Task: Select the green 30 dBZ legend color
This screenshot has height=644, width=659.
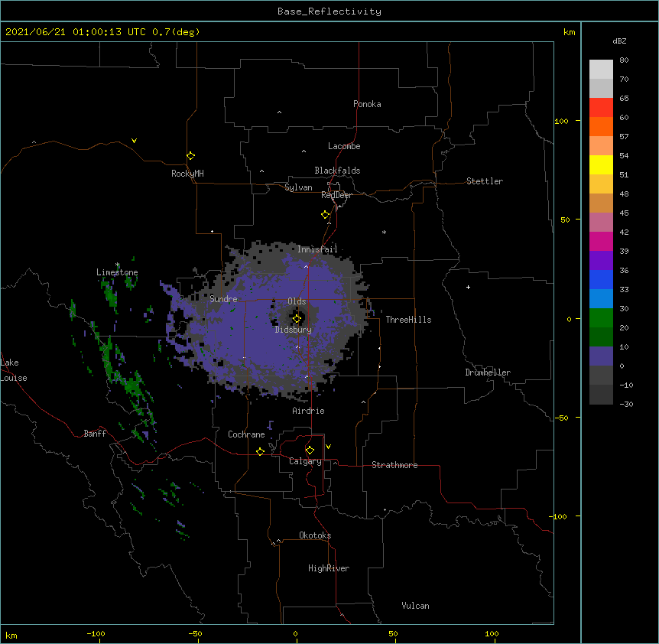Action: (601, 318)
